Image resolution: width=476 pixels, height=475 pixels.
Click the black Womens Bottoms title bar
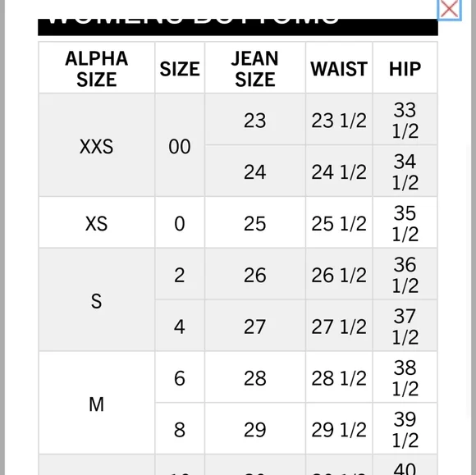[238, 27]
